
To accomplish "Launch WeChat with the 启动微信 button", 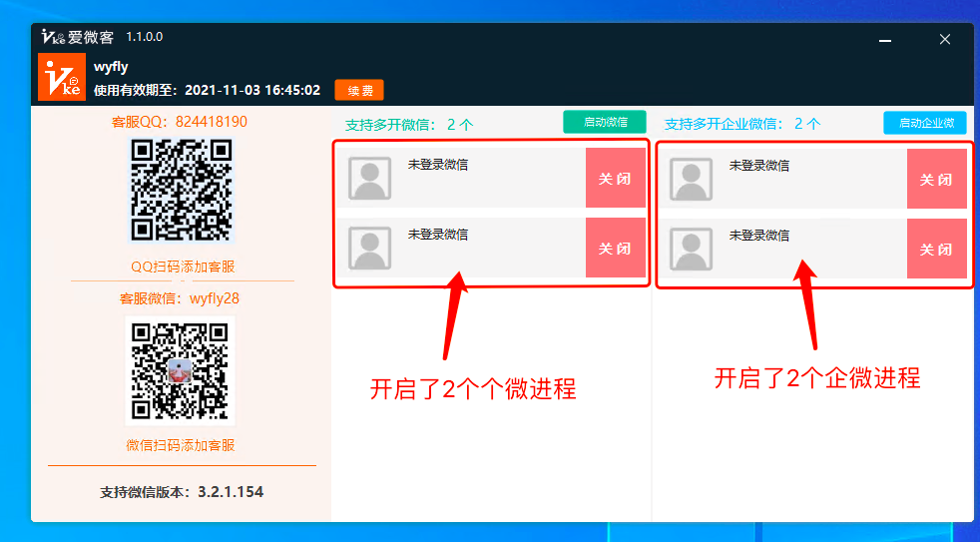I will (605, 122).
